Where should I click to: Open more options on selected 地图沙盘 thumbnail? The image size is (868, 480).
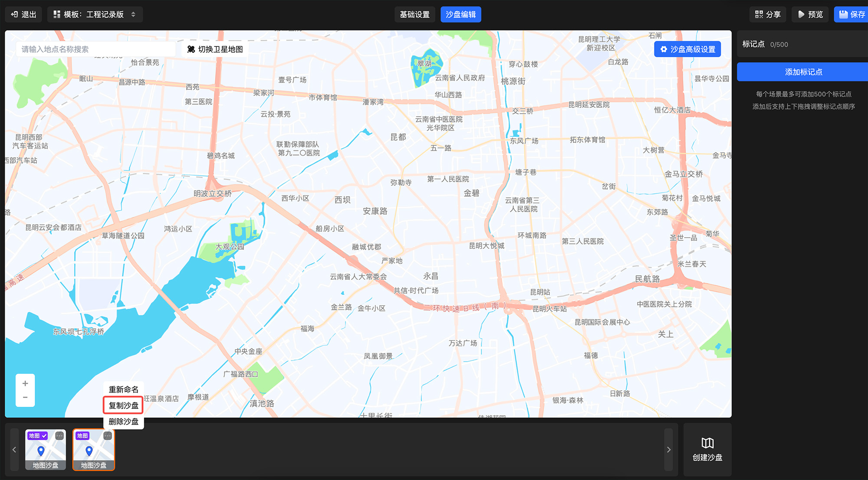[x=108, y=436]
